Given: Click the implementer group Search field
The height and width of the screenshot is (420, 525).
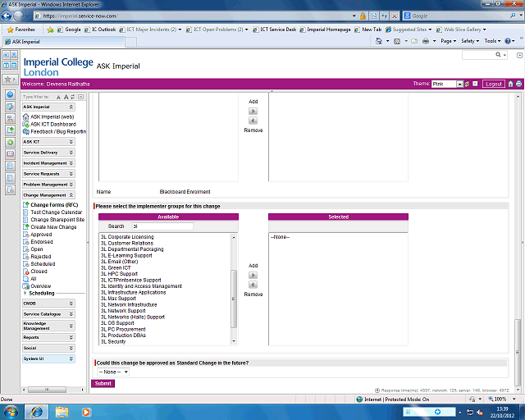Looking at the screenshot, I should click(x=162, y=226).
